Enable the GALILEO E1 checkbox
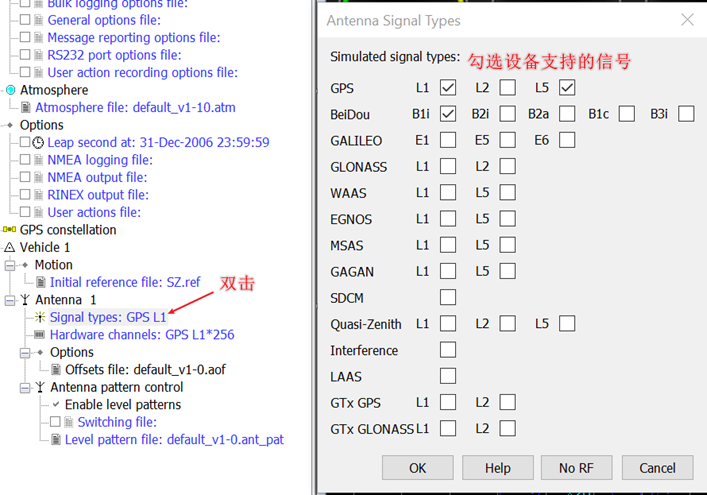Image resolution: width=707 pixels, height=495 pixels. tap(448, 141)
